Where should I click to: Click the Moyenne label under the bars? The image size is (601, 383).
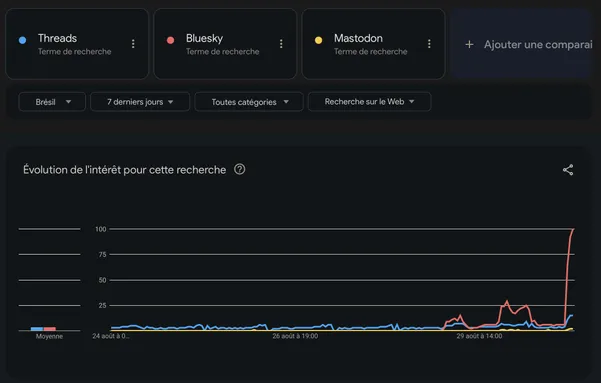click(x=49, y=336)
